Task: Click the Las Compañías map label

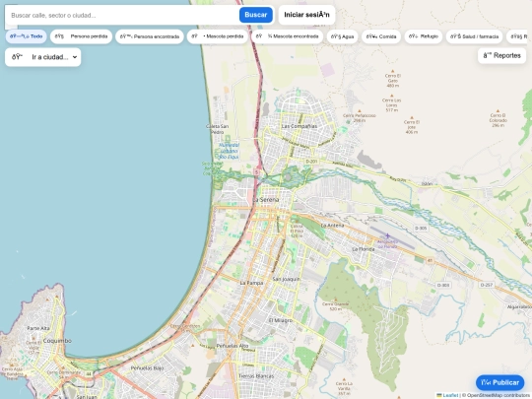Action: coord(299,126)
